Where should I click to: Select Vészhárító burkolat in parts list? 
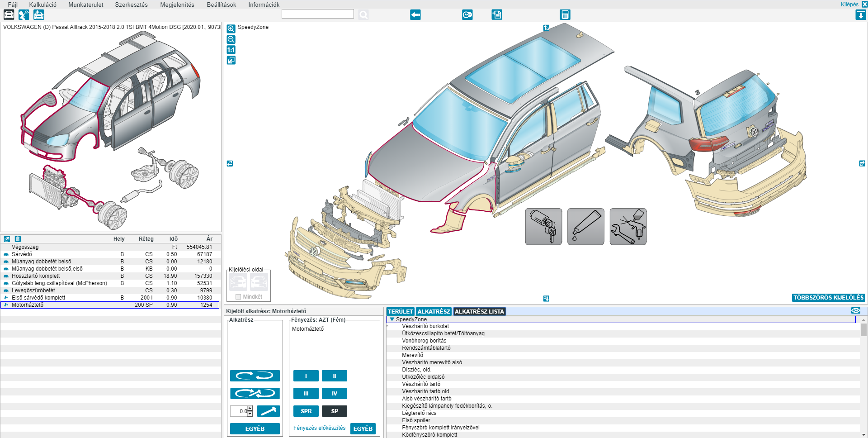point(425,326)
